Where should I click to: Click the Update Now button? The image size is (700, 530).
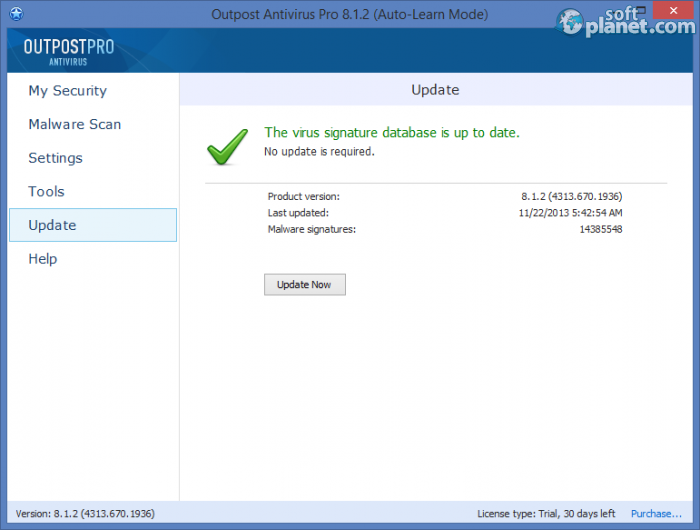click(304, 284)
